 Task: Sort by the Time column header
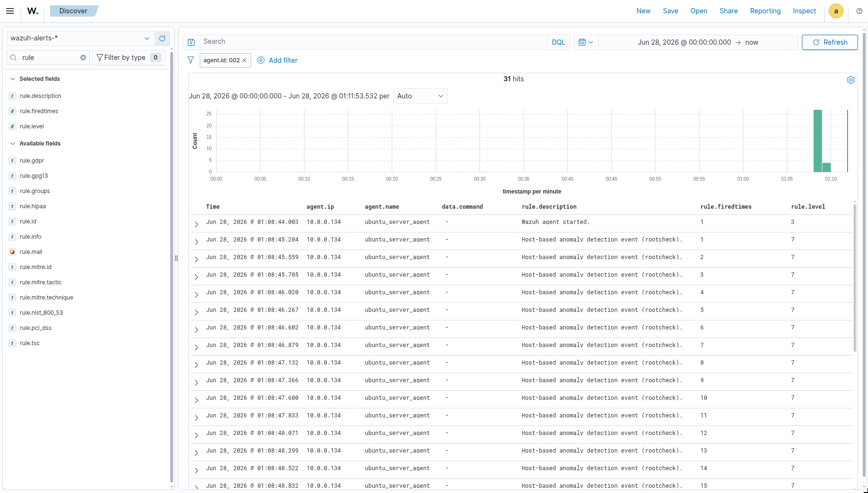pyautogui.click(x=213, y=207)
